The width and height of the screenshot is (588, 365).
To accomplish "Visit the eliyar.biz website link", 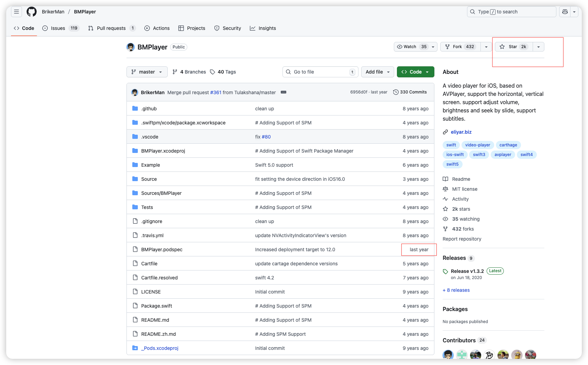I will (461, 132).
